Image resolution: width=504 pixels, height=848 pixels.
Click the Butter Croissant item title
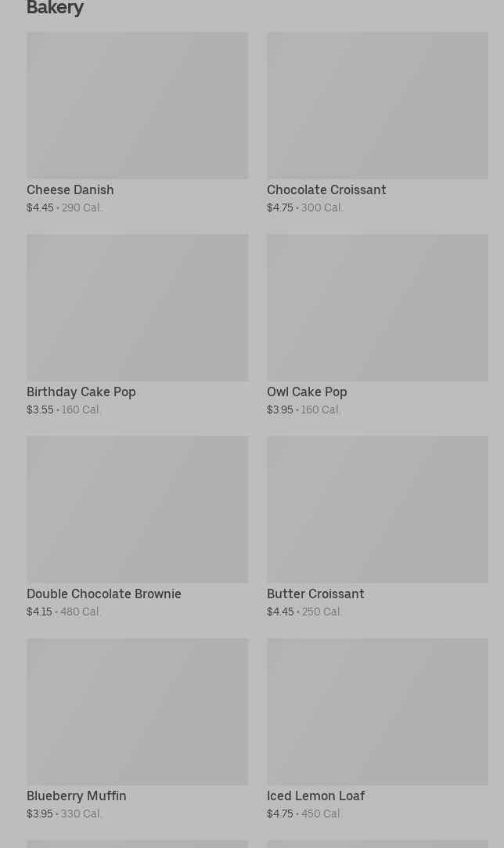(315, 594)
